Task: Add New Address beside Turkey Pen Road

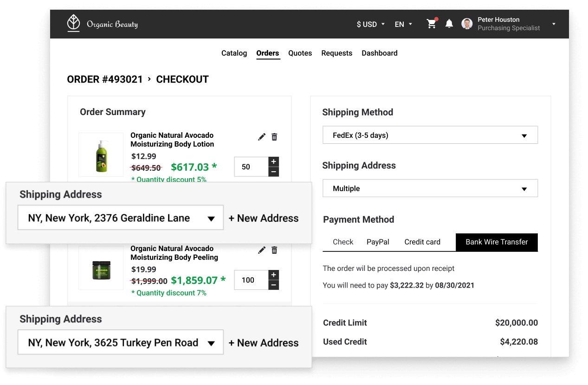Action: click(264, 343)
